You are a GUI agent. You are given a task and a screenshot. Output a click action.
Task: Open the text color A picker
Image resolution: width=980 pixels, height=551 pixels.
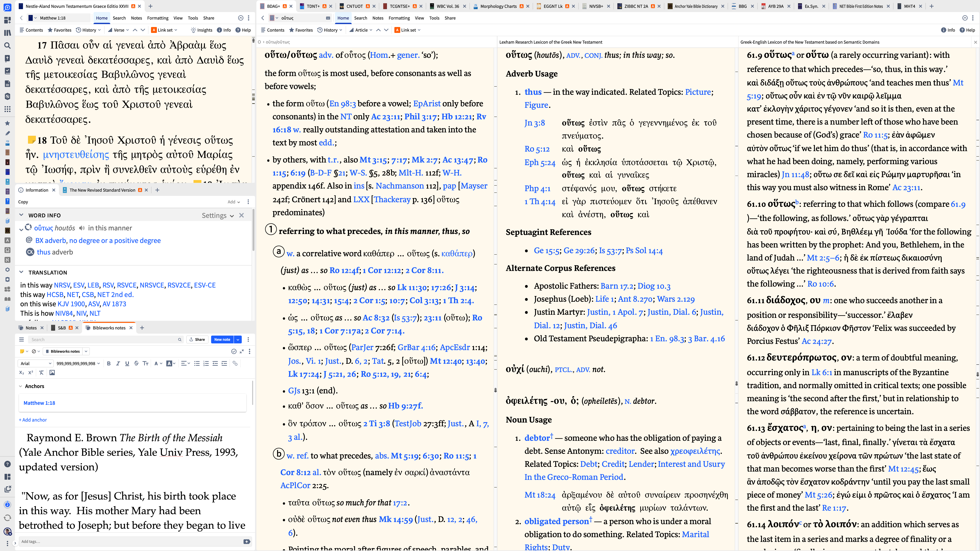158,364
